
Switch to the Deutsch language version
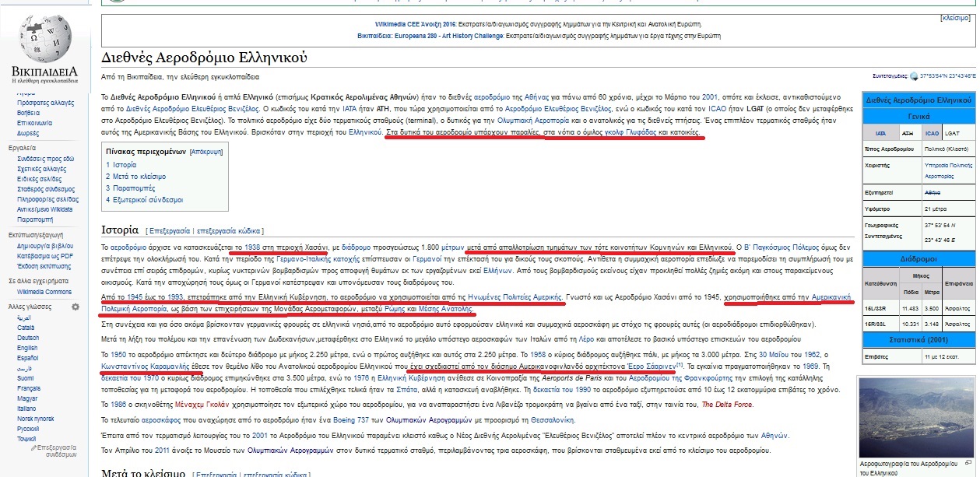(28, 338)
